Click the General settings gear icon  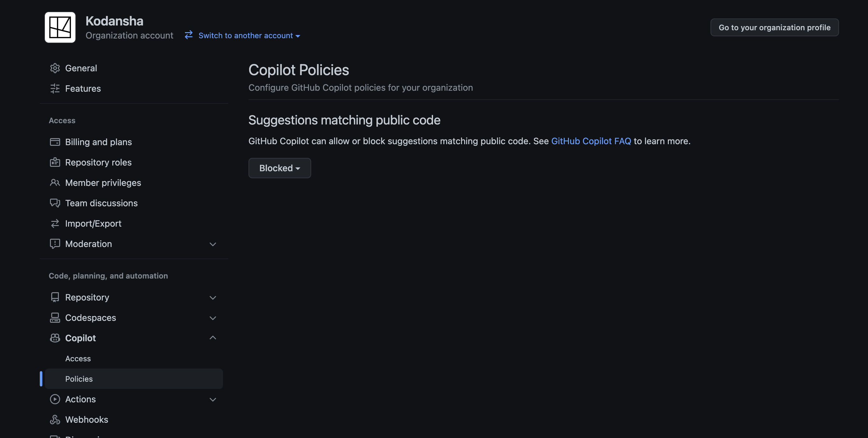pyautogui.click(x=55, y=68)
